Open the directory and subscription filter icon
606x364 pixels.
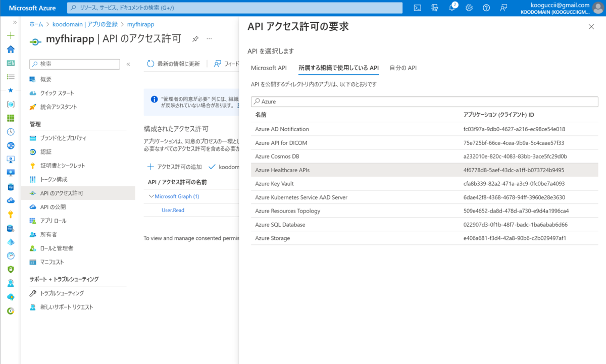click(x=435, y=8)
